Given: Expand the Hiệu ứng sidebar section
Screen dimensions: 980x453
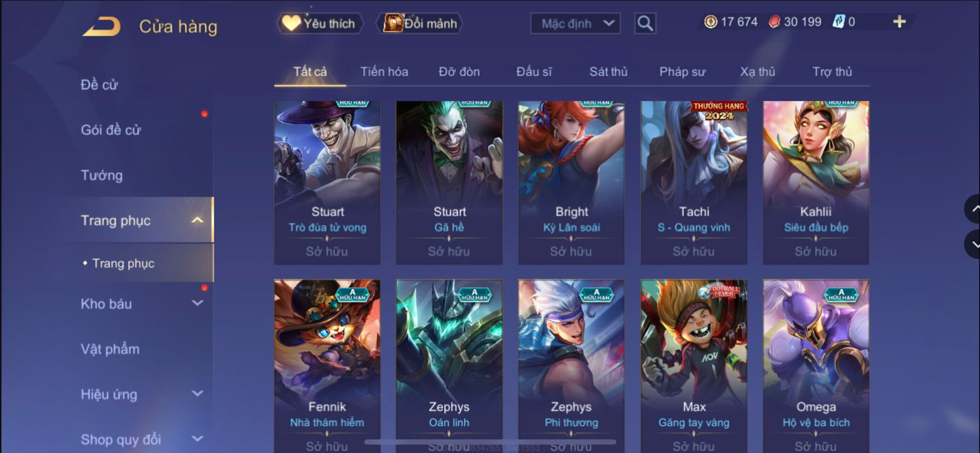Looking at the screenshot, I should click(x=197, y=394).
